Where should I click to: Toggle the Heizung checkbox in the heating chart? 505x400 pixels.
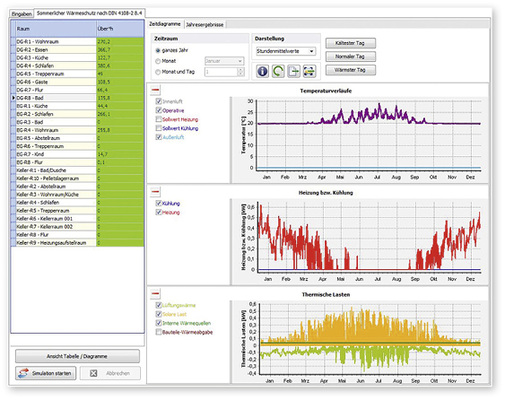[159, 212]
